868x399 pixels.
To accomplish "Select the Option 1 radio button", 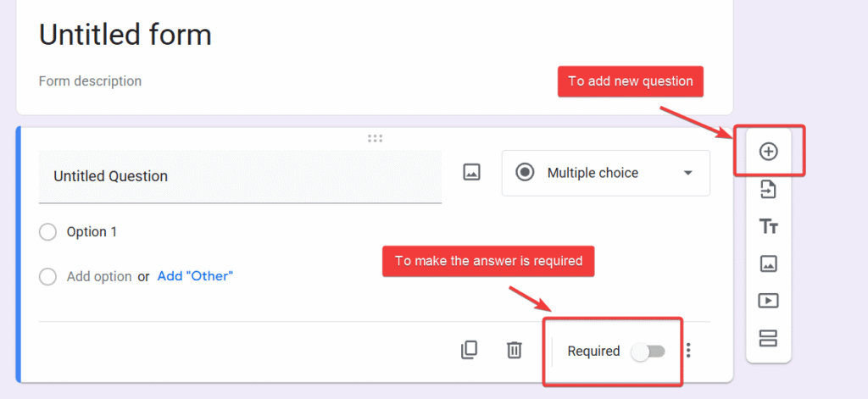I will click(x=48, y=232).
